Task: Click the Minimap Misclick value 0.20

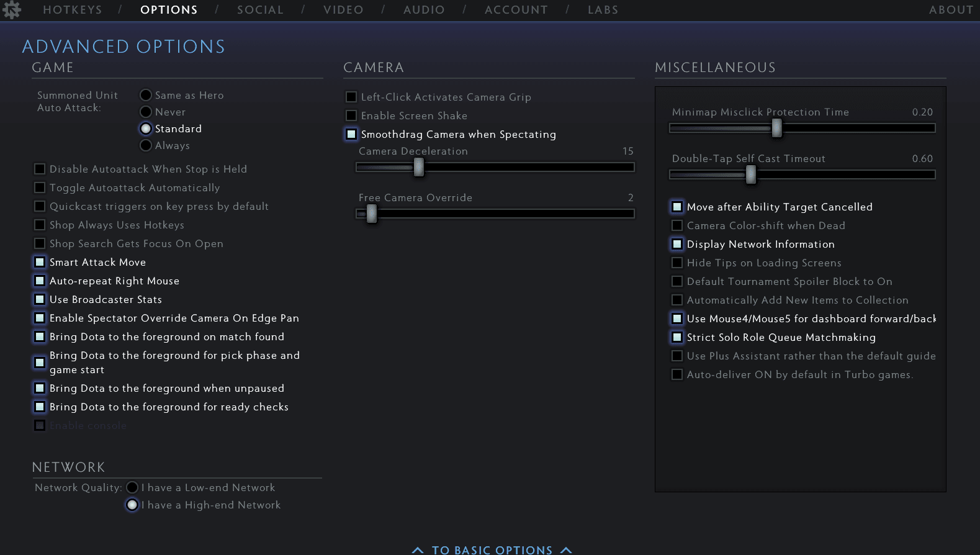Action: pos(922,112)
